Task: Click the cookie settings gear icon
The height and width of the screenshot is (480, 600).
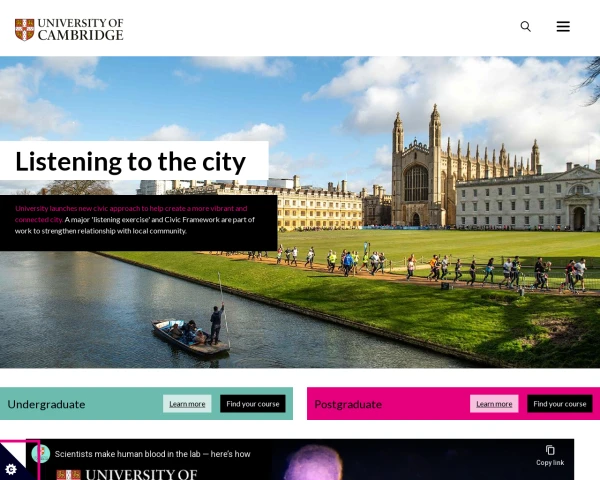Action: (x=11, y=469)
